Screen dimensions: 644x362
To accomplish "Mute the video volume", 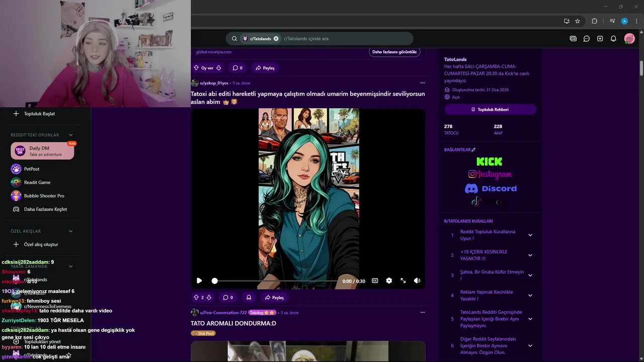I will click(x=417, y=281).
